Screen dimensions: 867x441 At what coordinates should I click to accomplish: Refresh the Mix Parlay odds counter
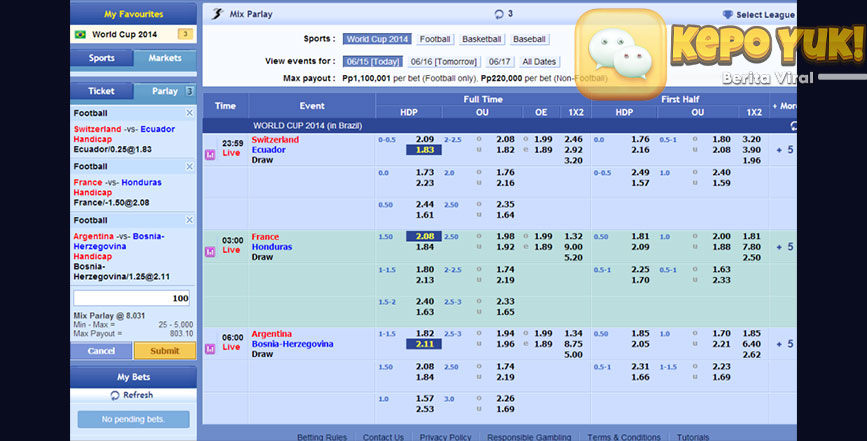499,14
